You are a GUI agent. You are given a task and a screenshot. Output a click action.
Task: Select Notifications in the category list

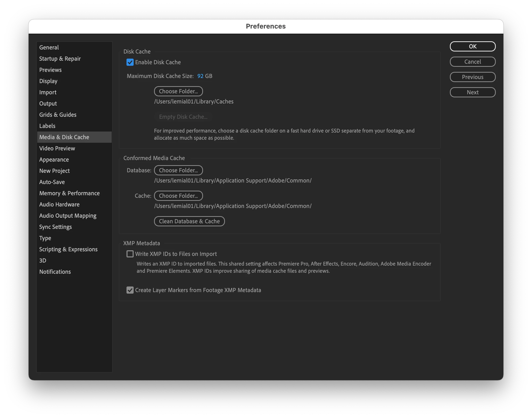[x=55, y=272]
